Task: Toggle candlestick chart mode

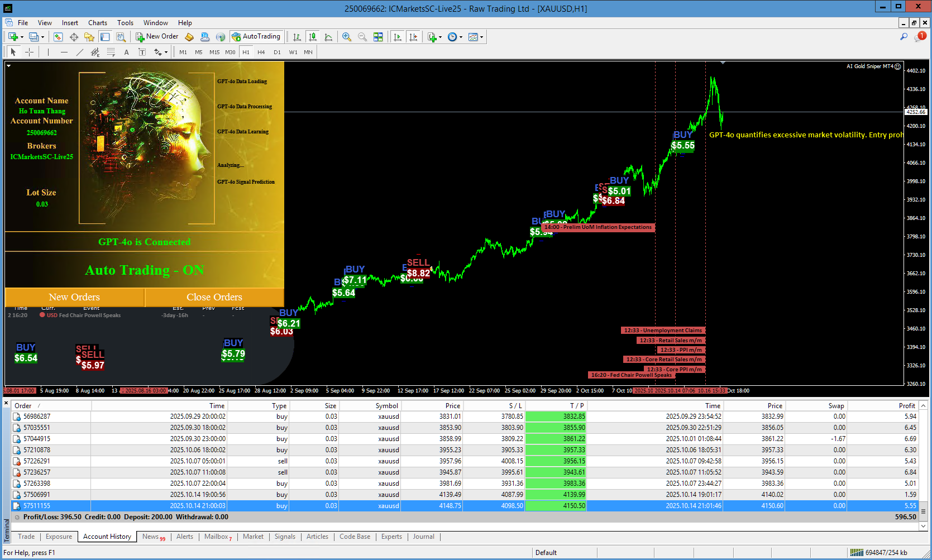Action: pyautogui.click(x=313, y=37)
